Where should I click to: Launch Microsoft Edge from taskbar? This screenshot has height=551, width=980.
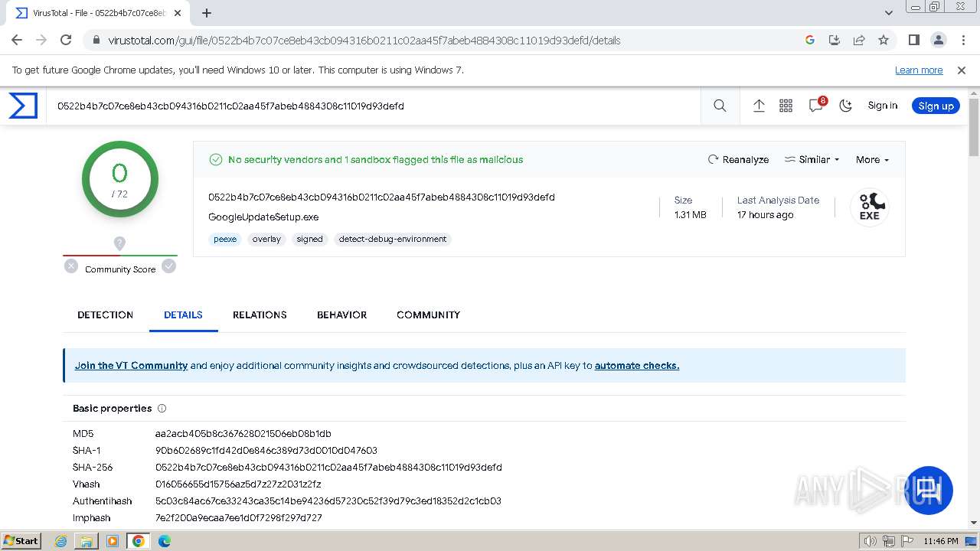tap(165, 541)
